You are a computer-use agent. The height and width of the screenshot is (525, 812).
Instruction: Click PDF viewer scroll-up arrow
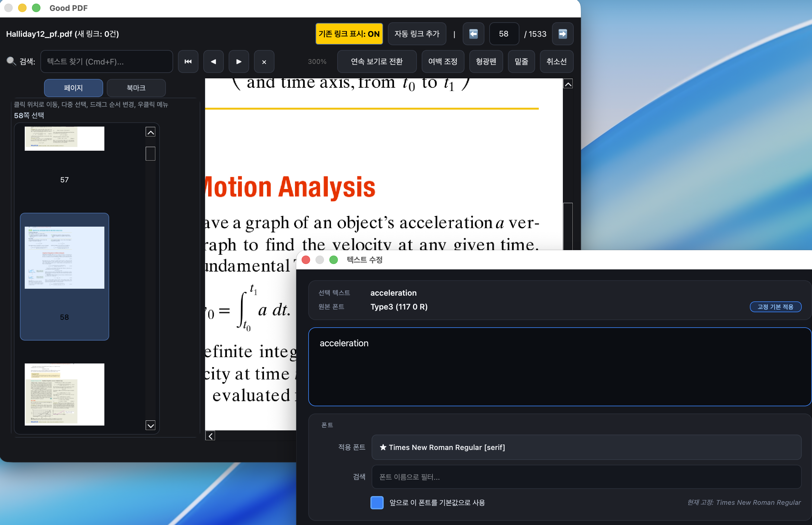point(568,84)
